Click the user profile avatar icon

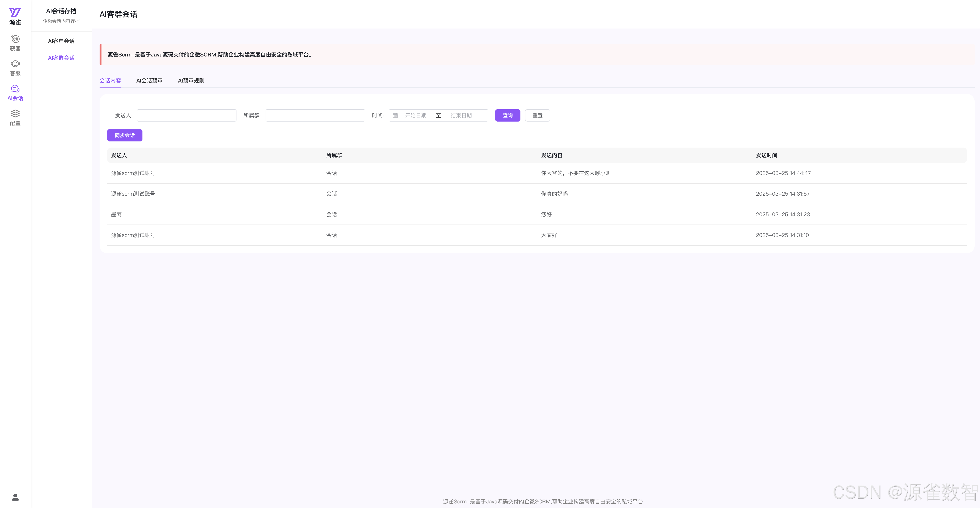(x=15, y=497)
